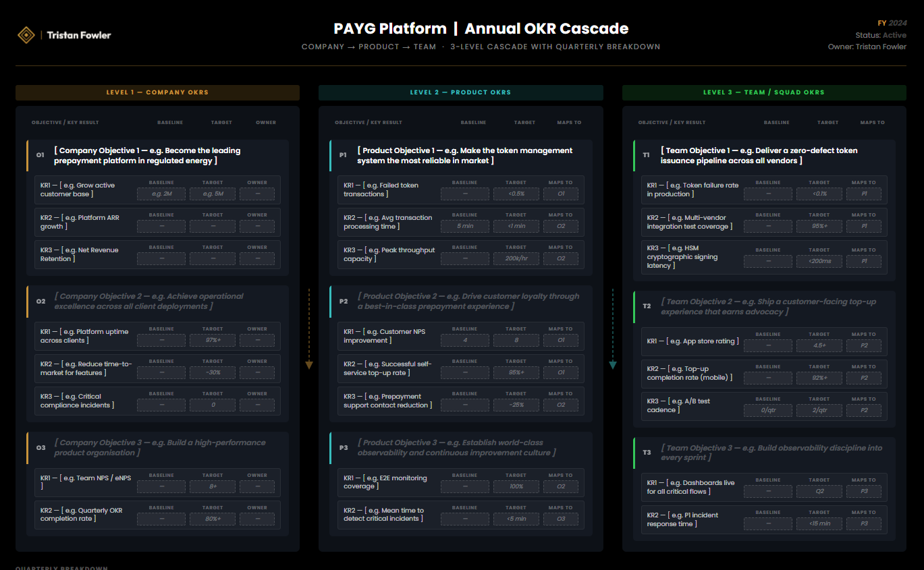Viewport: 924px width, 570px height.
Task: Click the gold diamond logo icon
Action: coord(26,34)
